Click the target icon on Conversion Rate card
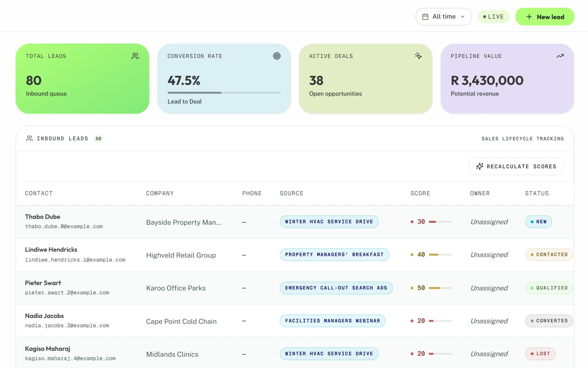Screen dimensions: 588x368 coord(277,56)
